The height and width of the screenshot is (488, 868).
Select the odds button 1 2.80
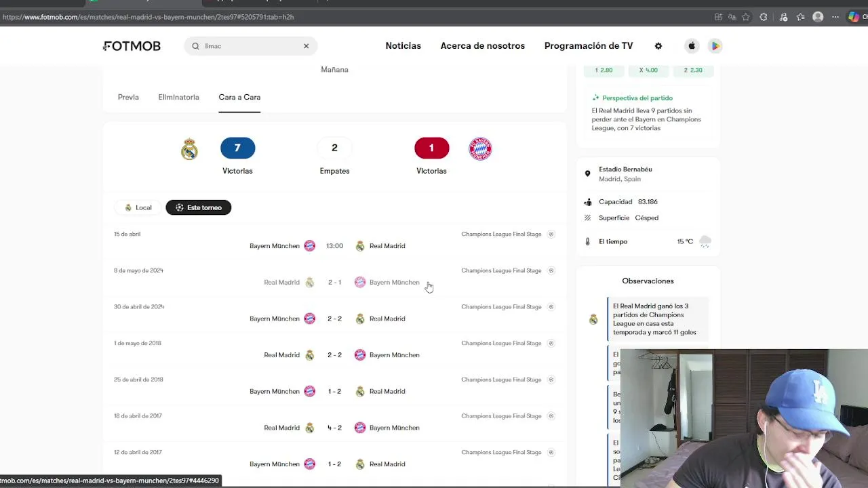[x=604, y=70]
